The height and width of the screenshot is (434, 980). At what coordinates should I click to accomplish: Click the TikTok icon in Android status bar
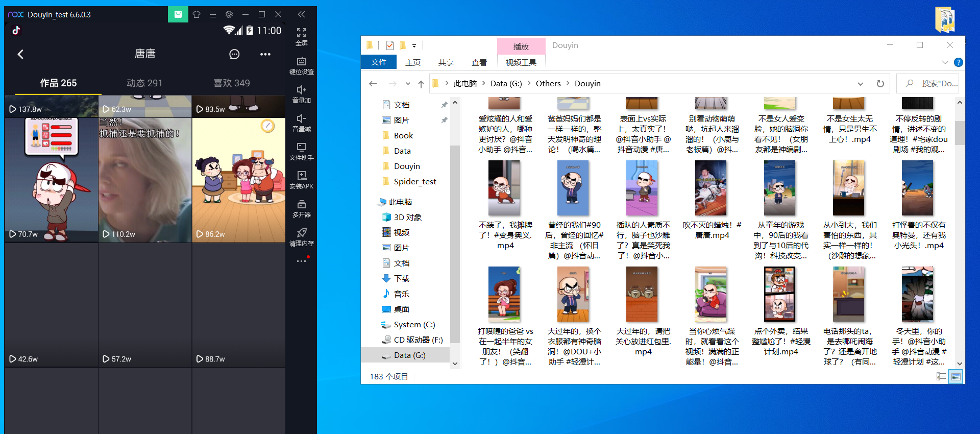(x=16, y=30)
